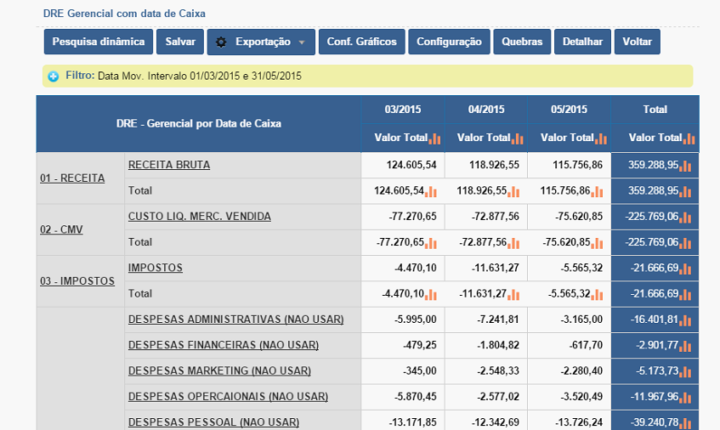Viewport: 720px width, 430px height.
Task: Select the Detalhar button
Action: (582, 42)
